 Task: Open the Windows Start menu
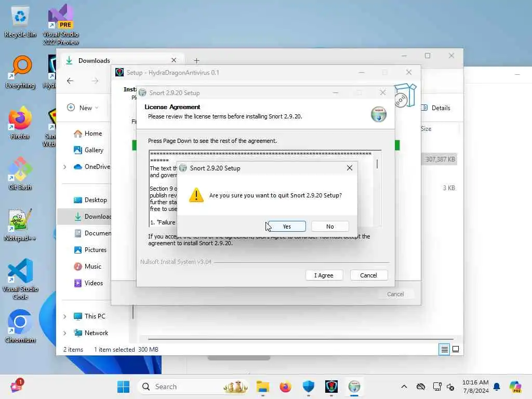(123, 387)
